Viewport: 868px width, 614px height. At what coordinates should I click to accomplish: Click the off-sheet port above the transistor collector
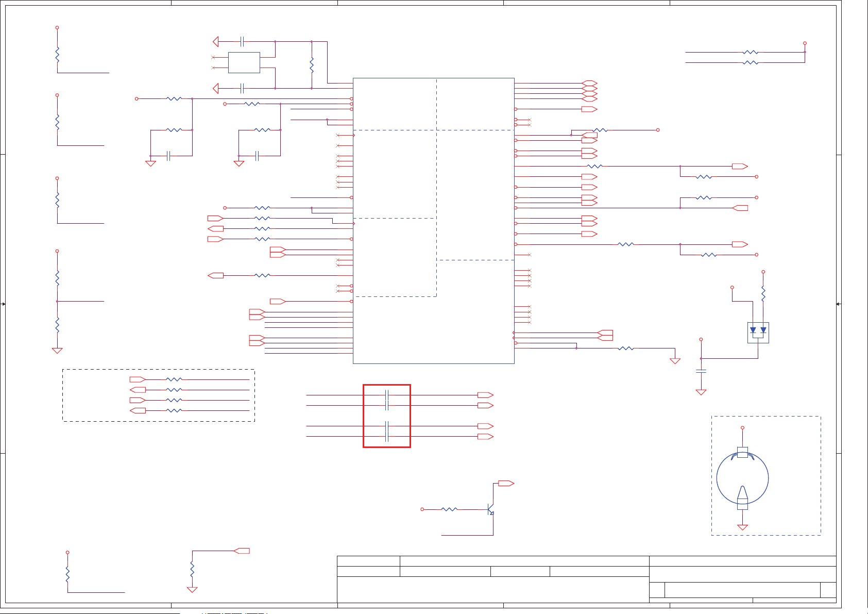506,483
